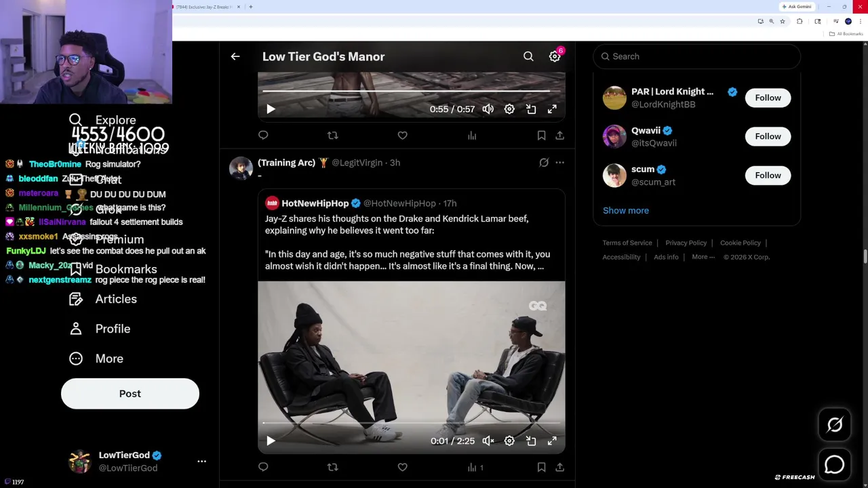The width and height of the screenshot is (868, 488).
Task: Open the HotNewHipHop quoted account name
Action: pyautogui.click(x=315, y=203)
